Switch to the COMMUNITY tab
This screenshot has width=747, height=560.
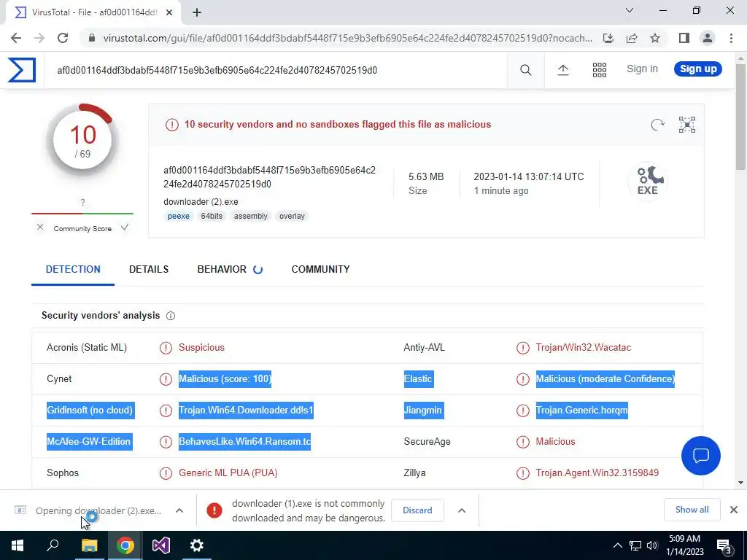321,269
